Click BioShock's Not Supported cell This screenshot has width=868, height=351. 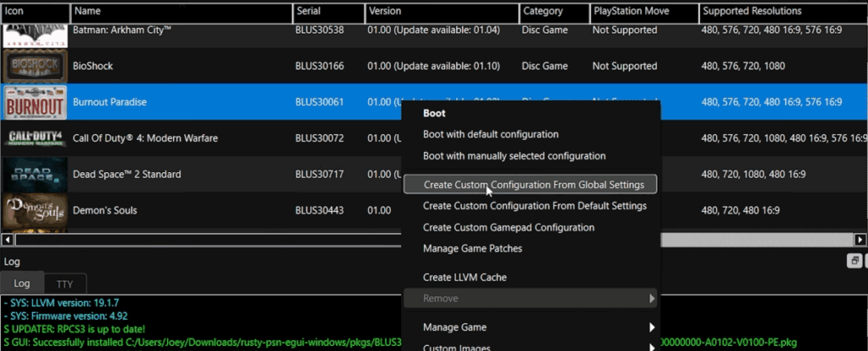[x=625, y=66]
